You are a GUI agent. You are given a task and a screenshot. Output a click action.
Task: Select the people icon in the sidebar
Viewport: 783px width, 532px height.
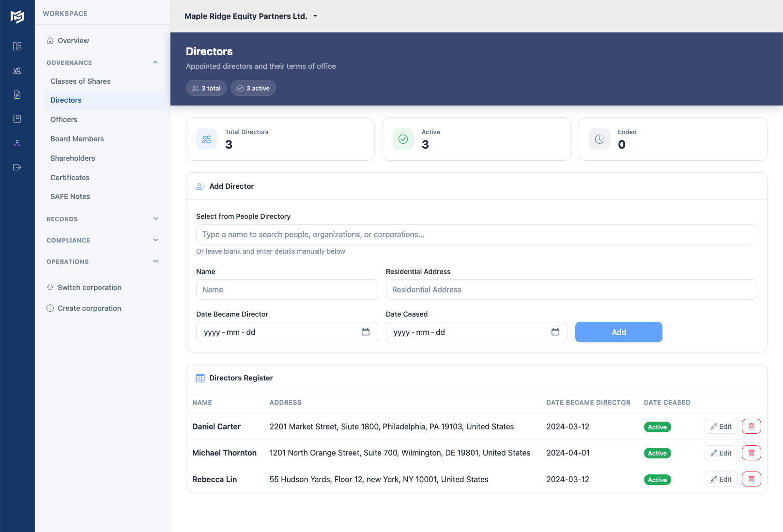point(17,70)
